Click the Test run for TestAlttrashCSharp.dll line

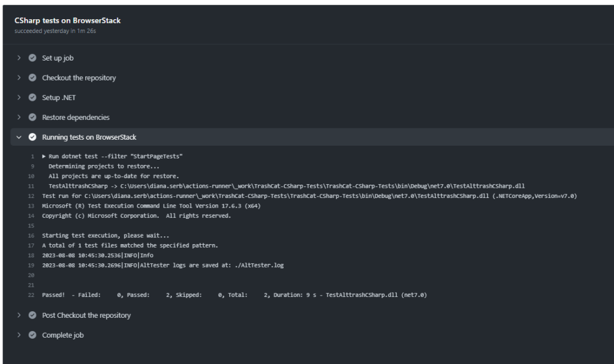click(x=309, y=196)
